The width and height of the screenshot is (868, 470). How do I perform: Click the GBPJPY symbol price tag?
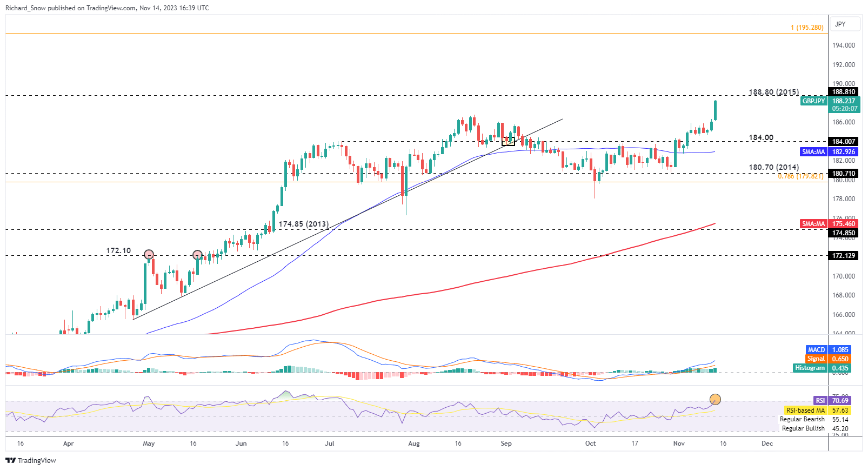coord(813,101)
